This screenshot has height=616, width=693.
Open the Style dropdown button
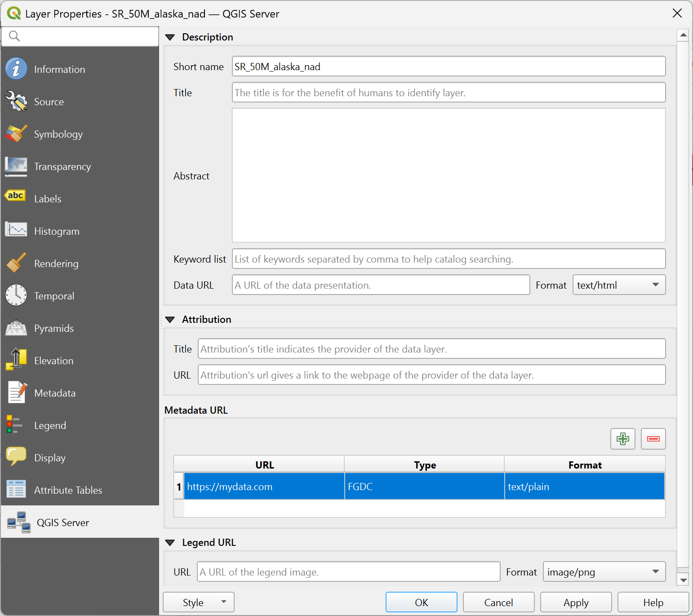tap(198, 603)
